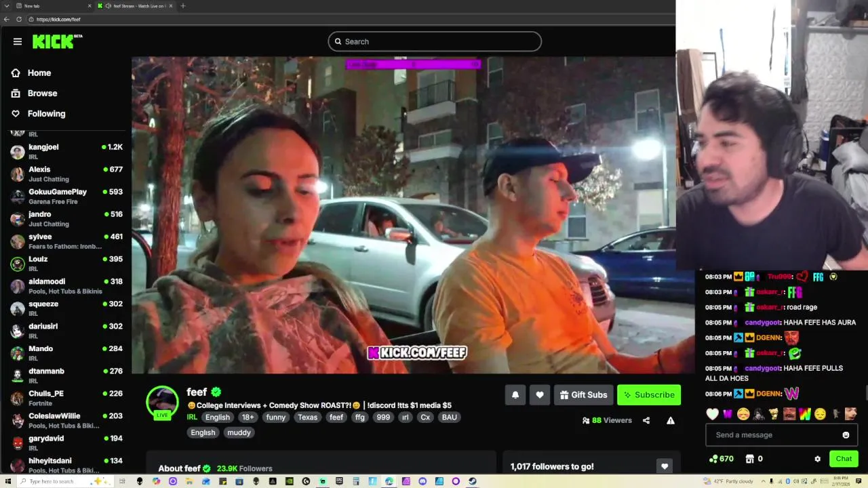
Task: Click candygoot in HAHA FEFE HAS AURA message
Action: click(762, 323)
